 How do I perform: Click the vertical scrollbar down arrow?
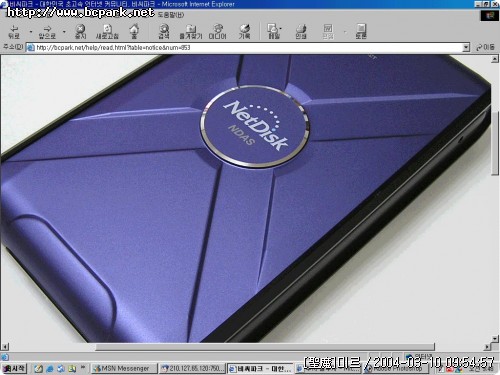click(495, 339)
